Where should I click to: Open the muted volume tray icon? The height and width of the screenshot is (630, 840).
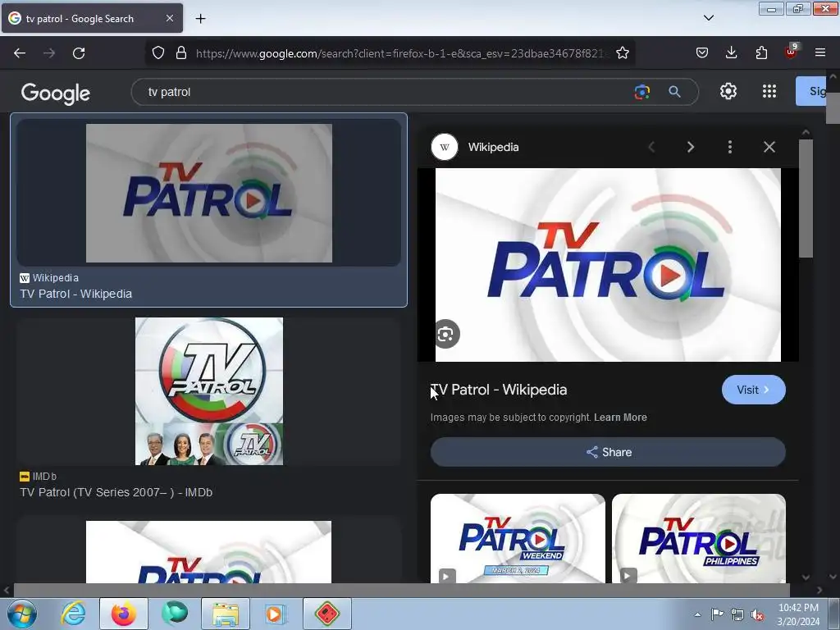pos(757,615)
